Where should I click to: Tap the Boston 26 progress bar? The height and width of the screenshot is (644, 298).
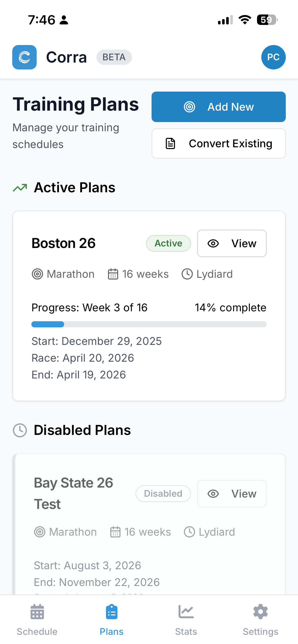[149, 324]
